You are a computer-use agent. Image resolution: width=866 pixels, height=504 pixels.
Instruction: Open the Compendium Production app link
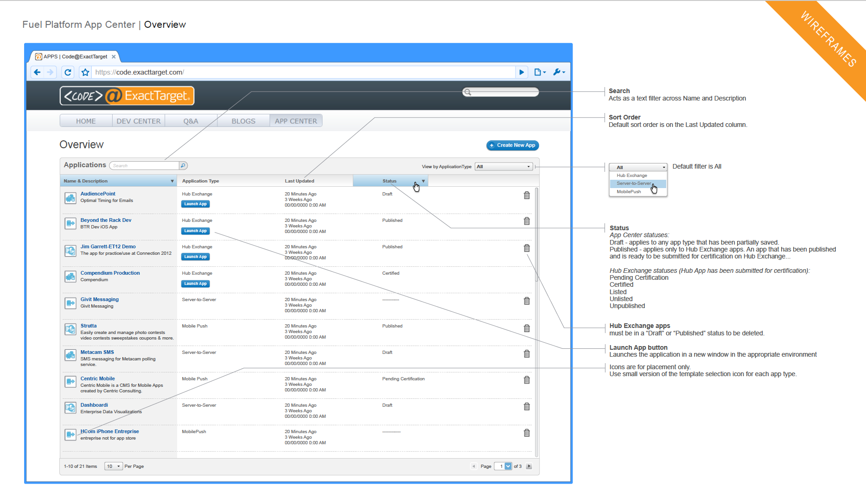tap(110, 273)
